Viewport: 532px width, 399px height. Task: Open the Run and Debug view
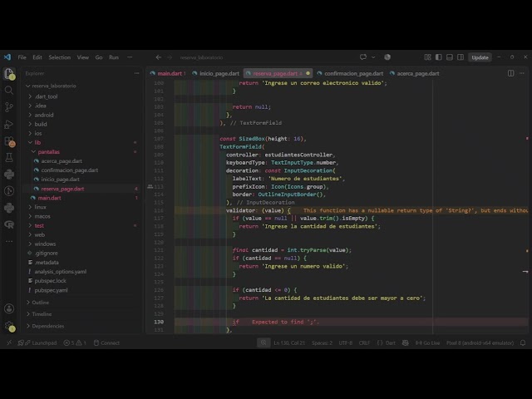[x=9, y=124]
